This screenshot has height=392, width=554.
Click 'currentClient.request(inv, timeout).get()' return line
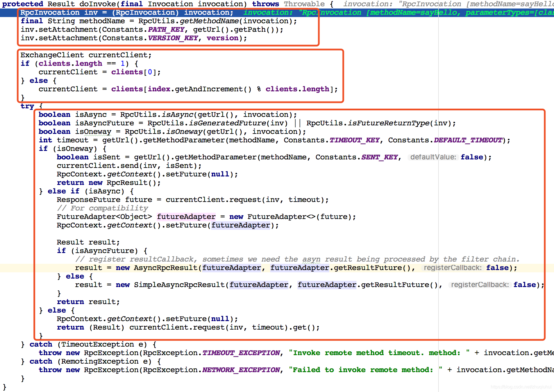[188, 327]
